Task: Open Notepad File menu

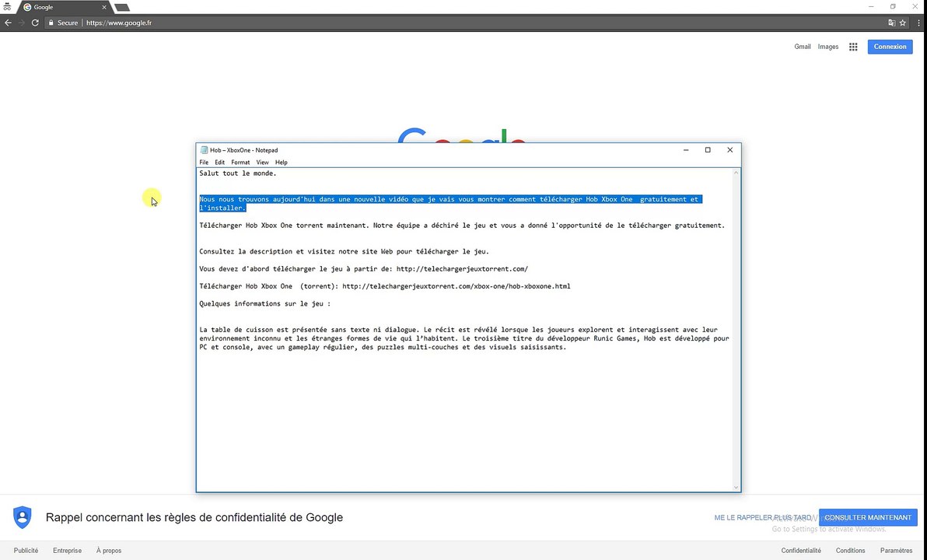Action: click(x=204, y=162)
